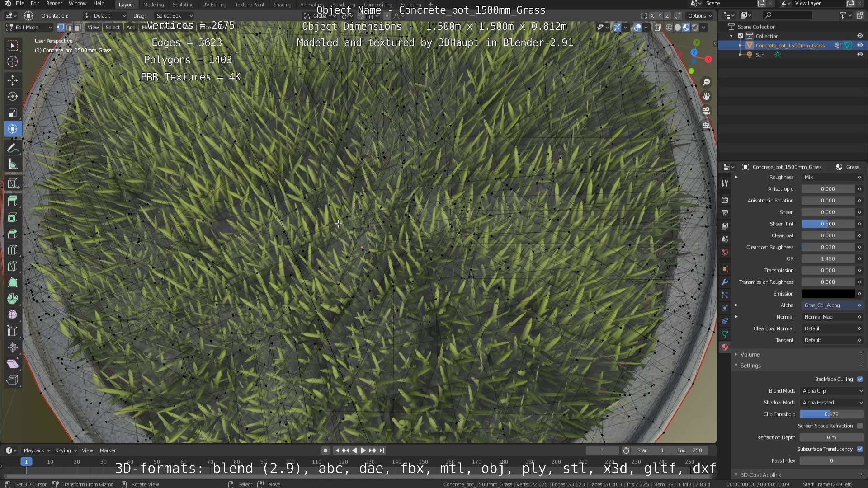Open the timeline Playback menu
Image resolution: width=868 pixels, height=488 pixels.
point(37,450)
